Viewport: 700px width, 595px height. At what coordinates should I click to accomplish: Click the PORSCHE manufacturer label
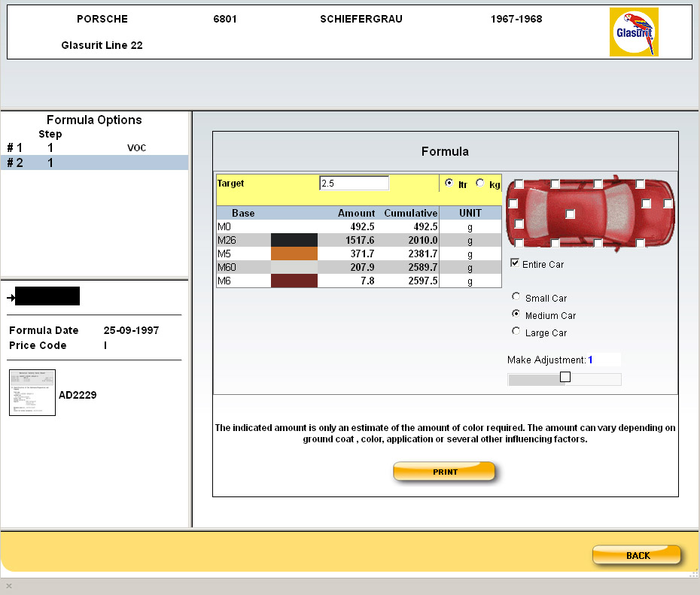click(x=102, y=19)
